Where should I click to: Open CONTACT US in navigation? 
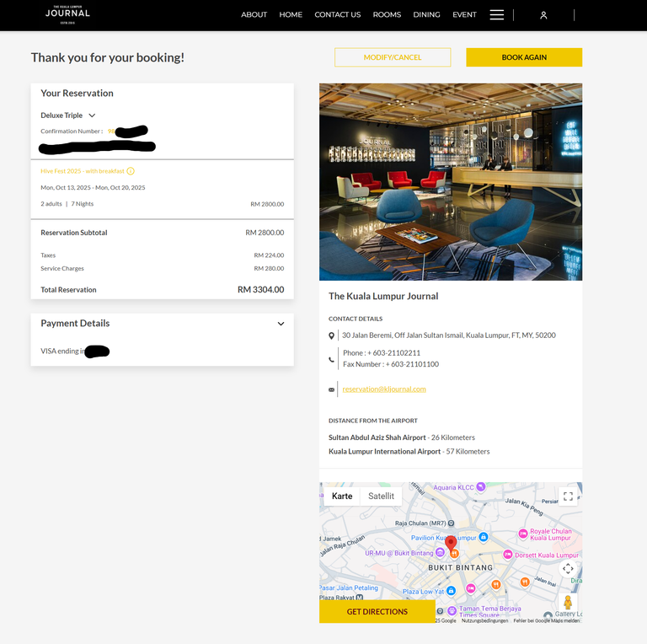click(338, 15)
